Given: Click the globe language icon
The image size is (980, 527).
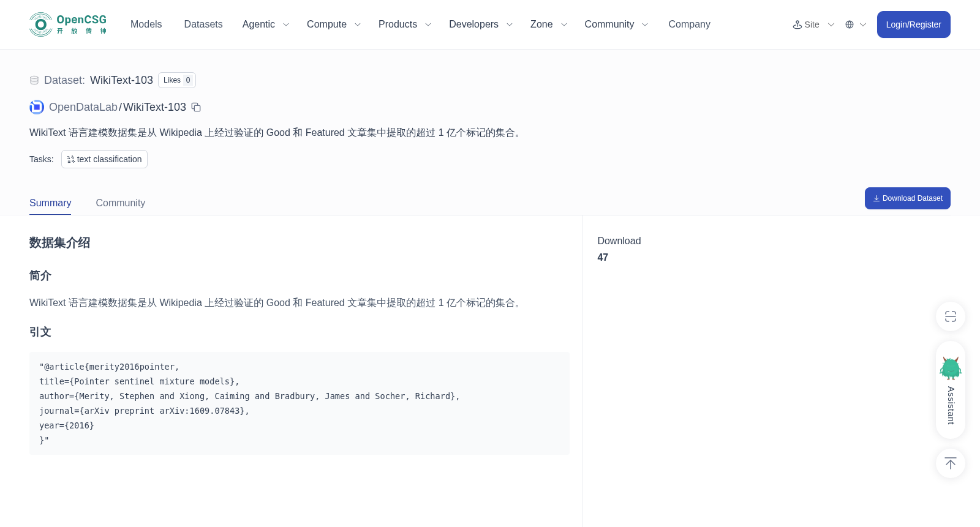Looking at the screenshot, I should 850,24.
